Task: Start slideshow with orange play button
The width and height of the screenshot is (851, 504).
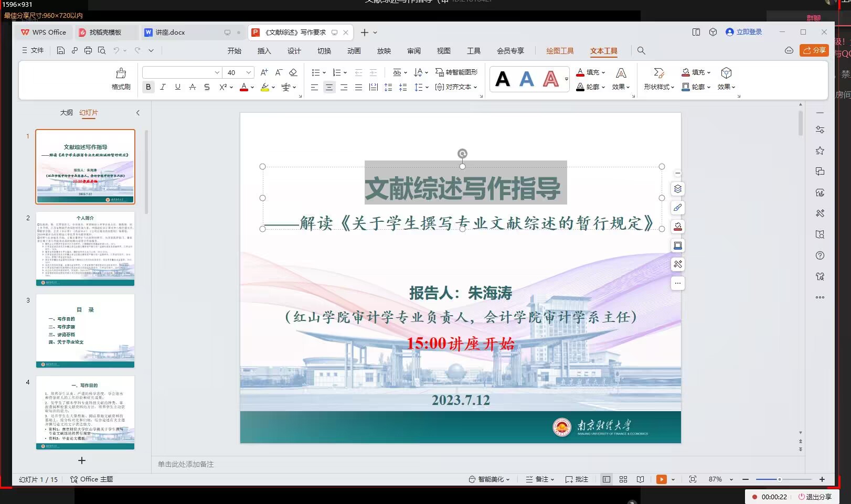Action: [661, 479]
